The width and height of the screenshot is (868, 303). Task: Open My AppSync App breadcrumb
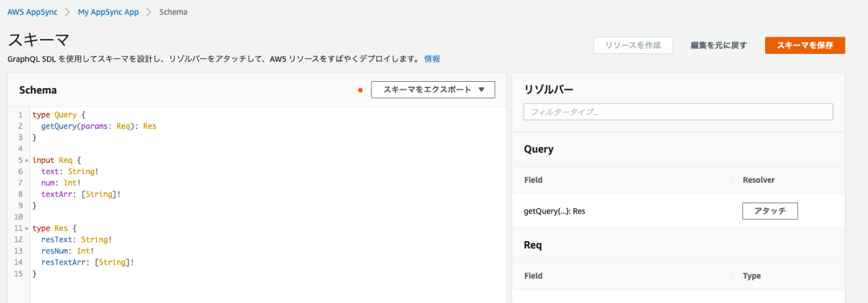point(108,12)
